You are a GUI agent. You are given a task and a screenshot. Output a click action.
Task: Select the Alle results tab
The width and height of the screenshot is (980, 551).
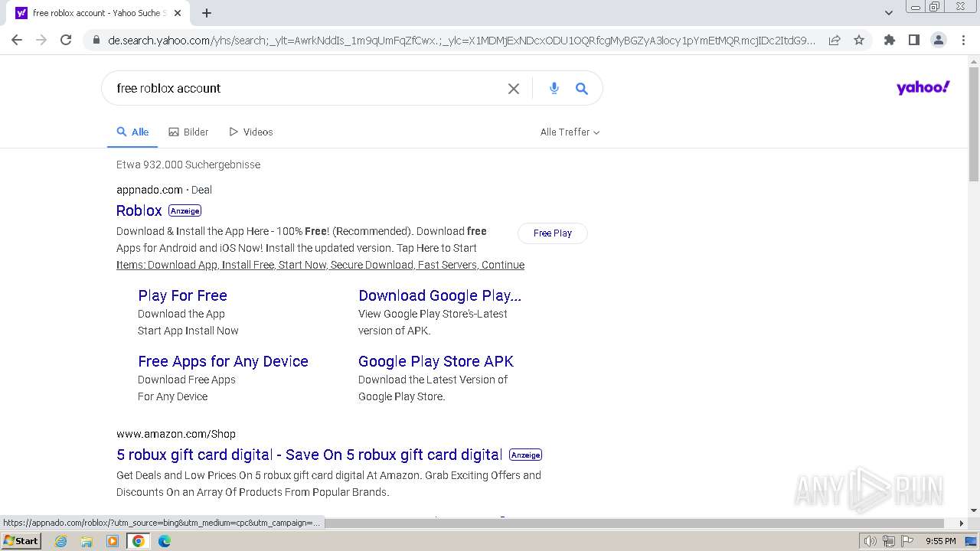(132, 132)
